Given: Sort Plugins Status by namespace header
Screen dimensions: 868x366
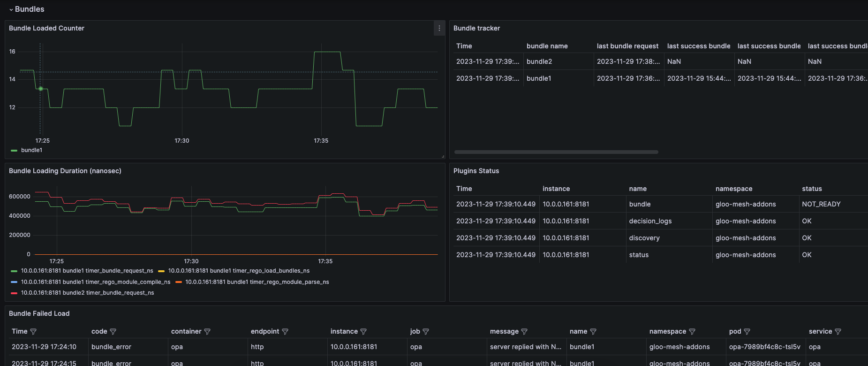Looking at the screenshot, I should [x=734, y=189].
